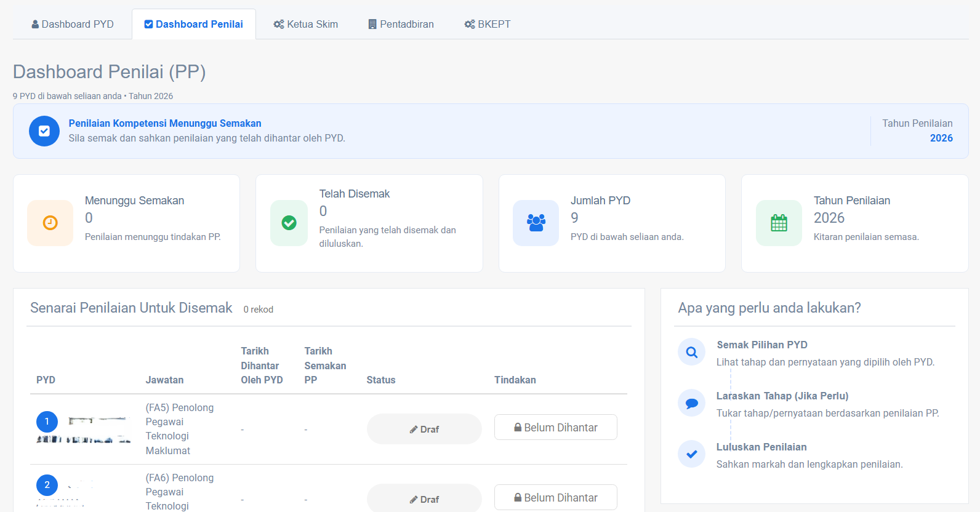Click the Tarikh Semakan PP column header
This screenshot has height=512, width=980.
[325, 366]
